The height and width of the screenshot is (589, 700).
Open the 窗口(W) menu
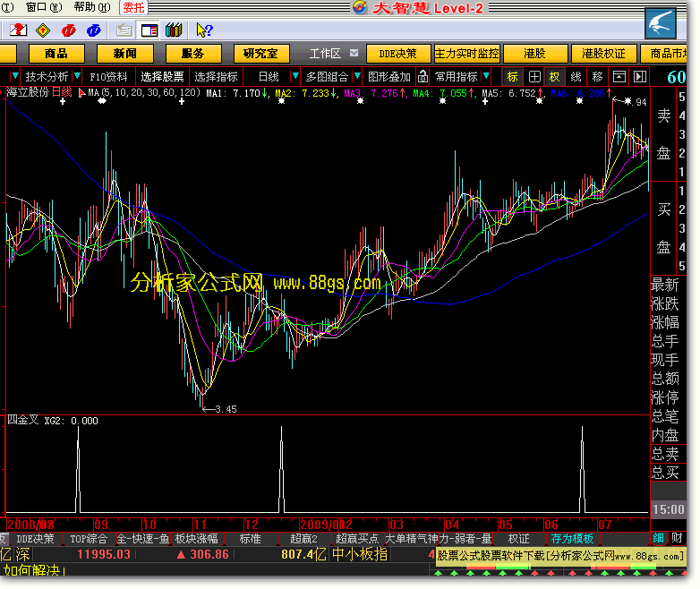click(44, 7)
